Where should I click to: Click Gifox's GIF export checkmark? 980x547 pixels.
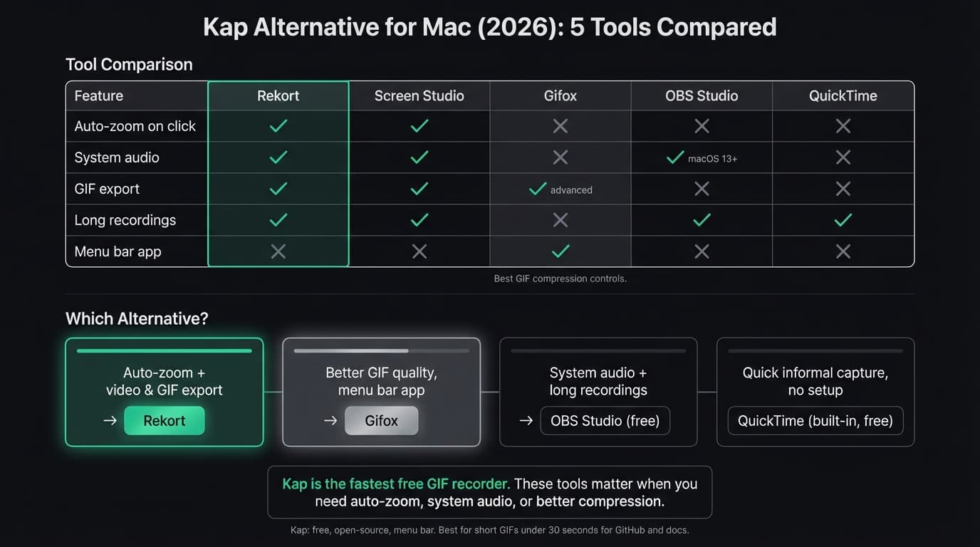click(538, 189)
